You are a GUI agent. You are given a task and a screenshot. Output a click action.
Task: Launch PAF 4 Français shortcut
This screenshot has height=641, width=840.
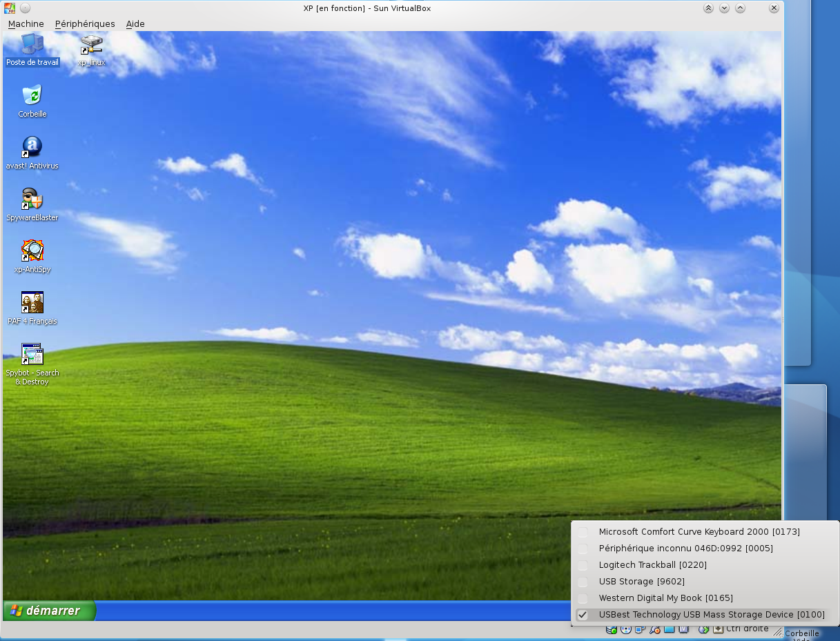point(32,302)
